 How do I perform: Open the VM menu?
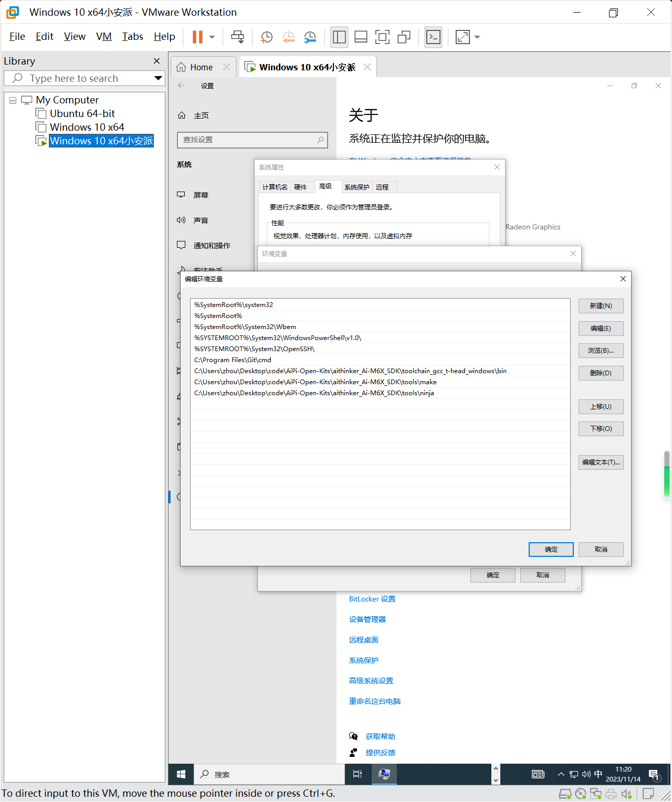pos(104,36)
